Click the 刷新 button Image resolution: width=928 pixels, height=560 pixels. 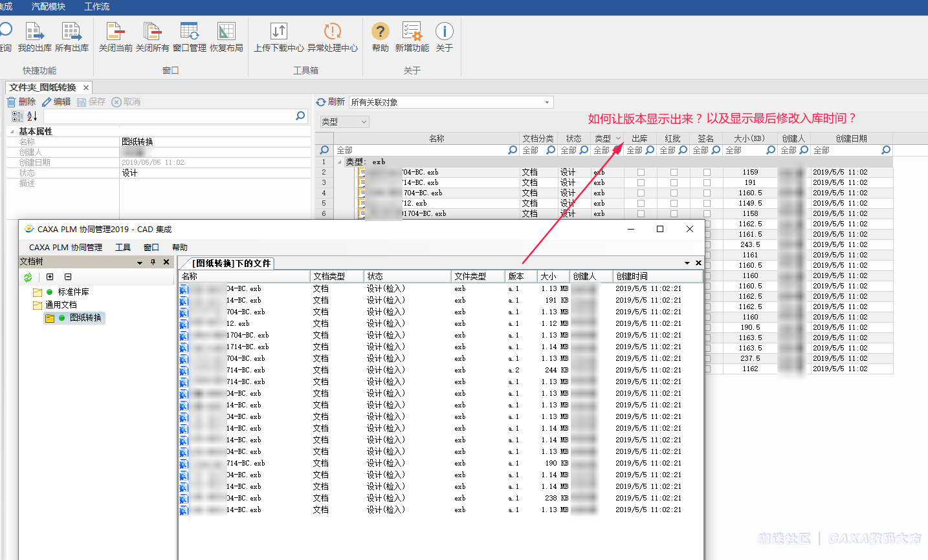point(330,102)
